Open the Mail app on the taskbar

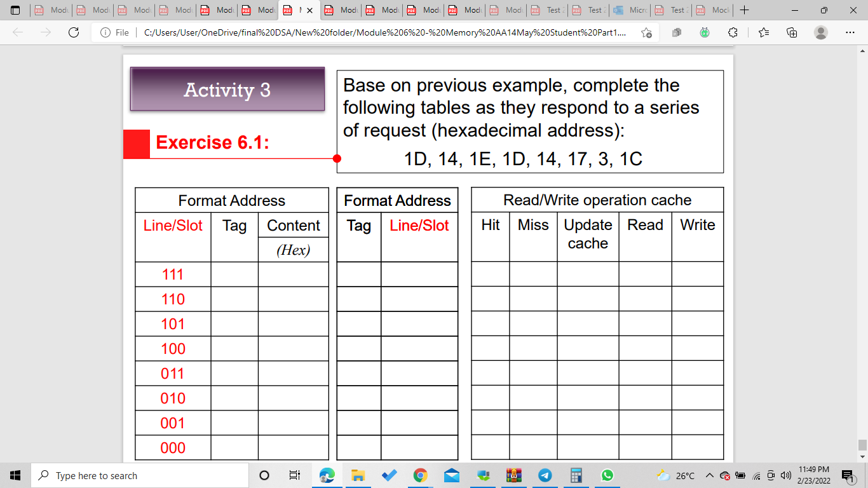tap(452, 475)
